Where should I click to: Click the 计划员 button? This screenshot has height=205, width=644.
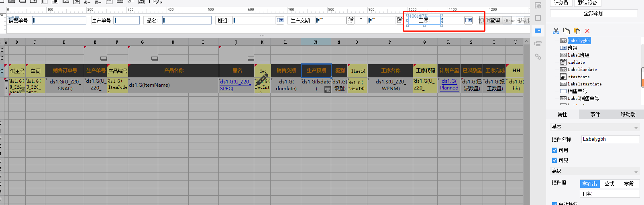click(561, 3)
